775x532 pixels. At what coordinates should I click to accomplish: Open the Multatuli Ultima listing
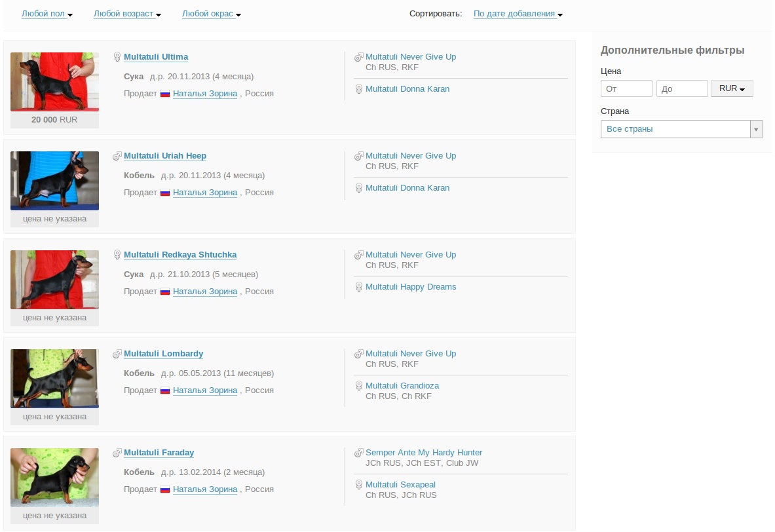(156, 57)
